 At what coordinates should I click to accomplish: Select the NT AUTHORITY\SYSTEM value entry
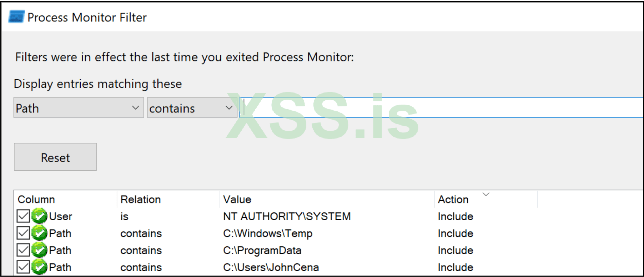287,216
